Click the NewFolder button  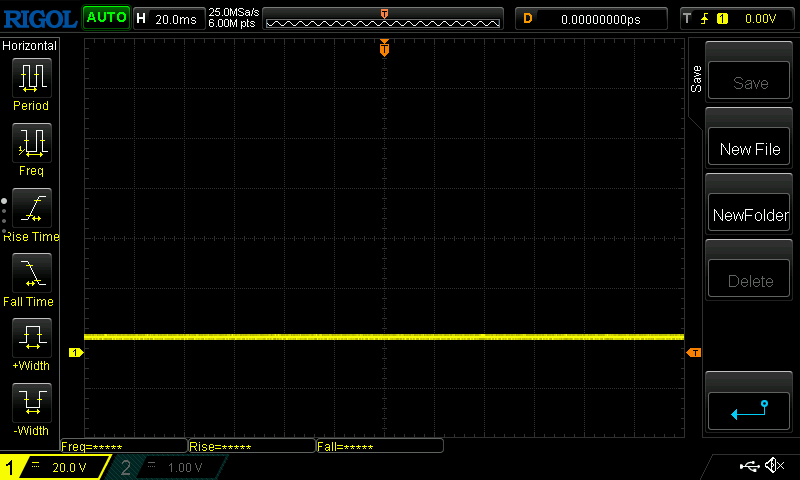tap(748, 213)
